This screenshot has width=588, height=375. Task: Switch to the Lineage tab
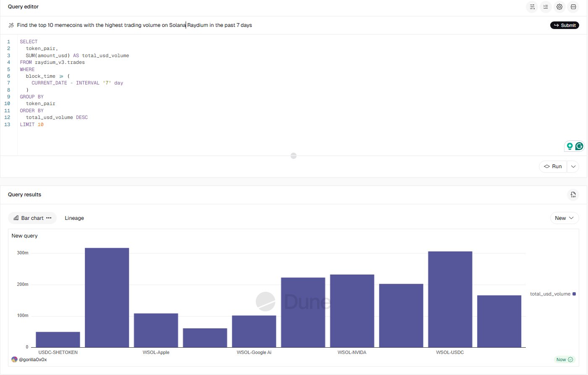tap(74, 218)
